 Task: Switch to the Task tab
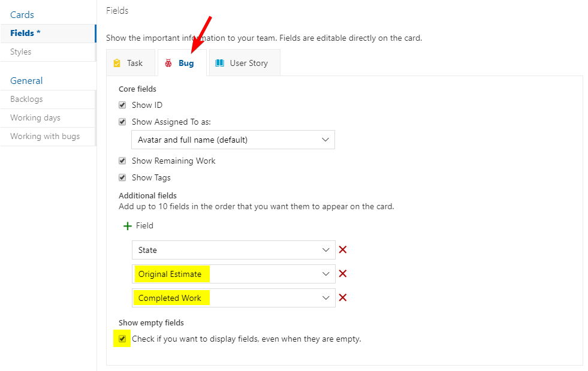pyautogui.click(x=131, y=62)
